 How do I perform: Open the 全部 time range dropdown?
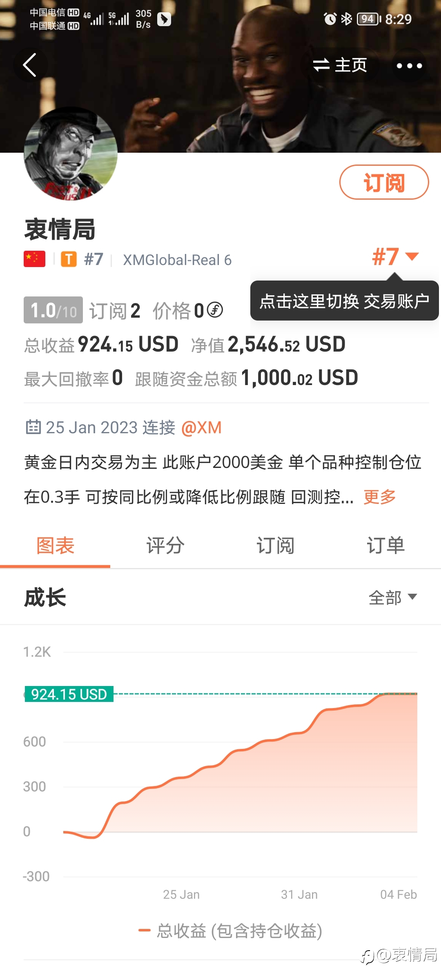click(x=393, y=597)
